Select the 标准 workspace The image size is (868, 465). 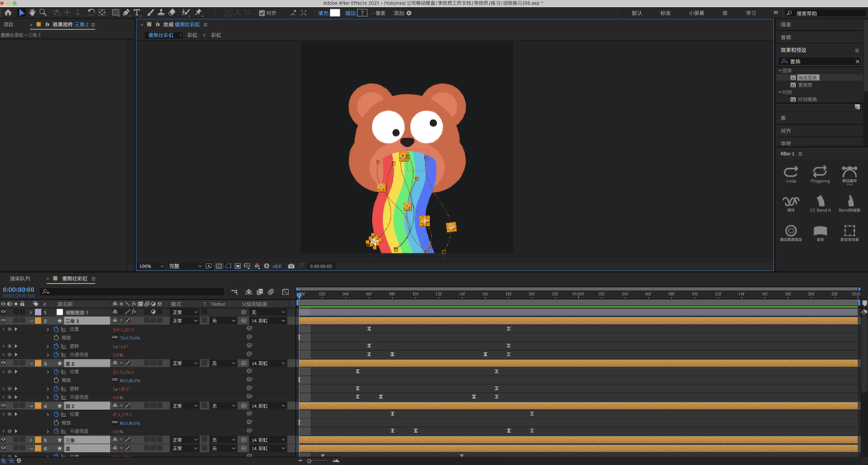click(x=666, y=12)
